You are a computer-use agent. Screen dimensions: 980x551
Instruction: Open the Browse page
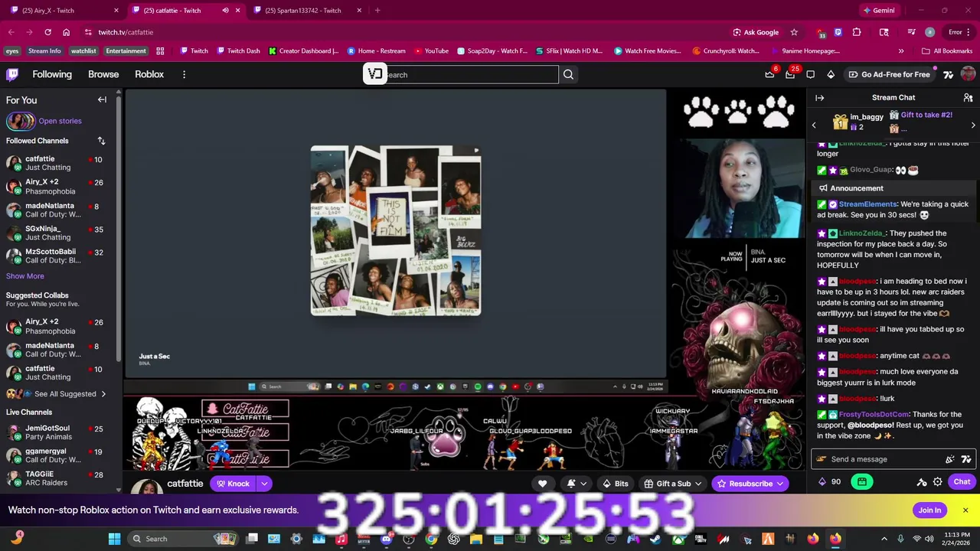103,74
